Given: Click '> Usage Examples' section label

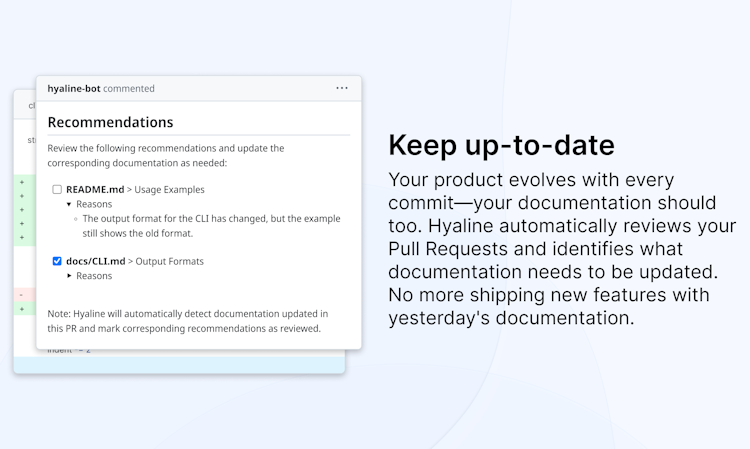Looking at the screenshot, I should [165, 189].
